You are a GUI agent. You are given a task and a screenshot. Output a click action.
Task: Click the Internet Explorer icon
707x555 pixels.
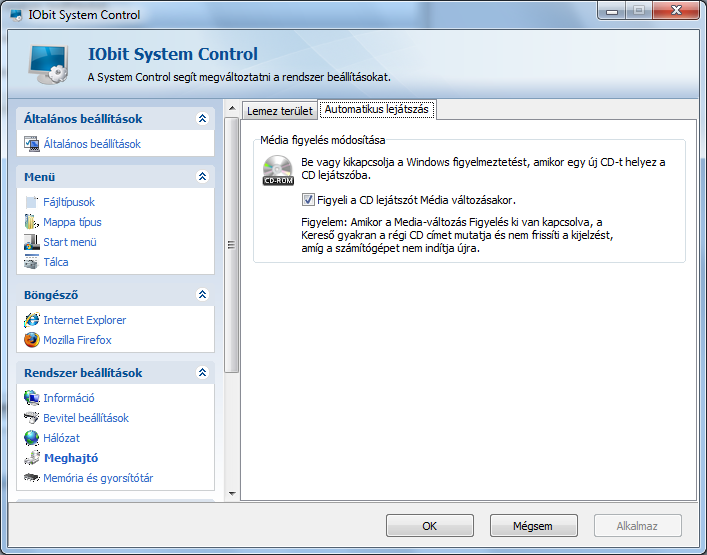click(32, 320)
